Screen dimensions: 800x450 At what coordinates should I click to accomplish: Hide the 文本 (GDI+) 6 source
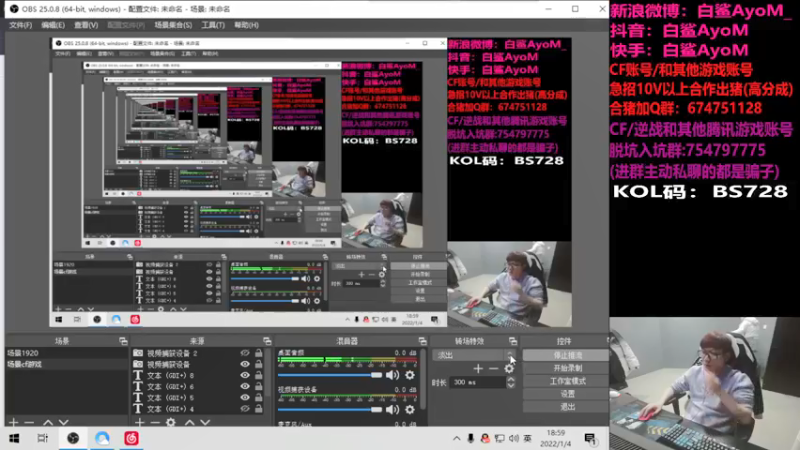tap(245, 387)
